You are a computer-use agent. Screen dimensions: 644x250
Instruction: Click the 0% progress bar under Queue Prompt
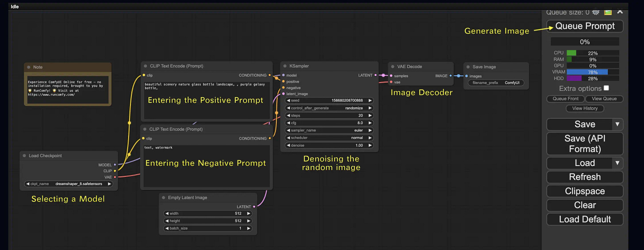click(585, 42)
